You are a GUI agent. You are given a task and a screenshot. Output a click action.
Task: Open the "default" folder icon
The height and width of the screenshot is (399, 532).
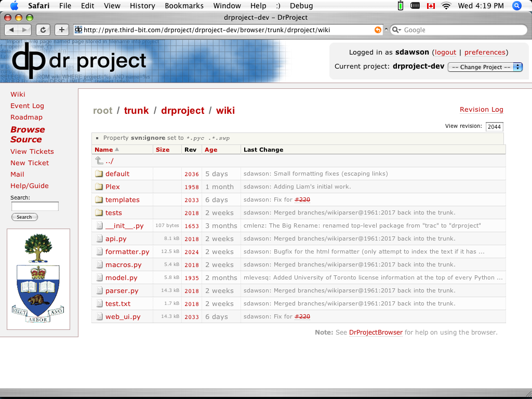99,174
